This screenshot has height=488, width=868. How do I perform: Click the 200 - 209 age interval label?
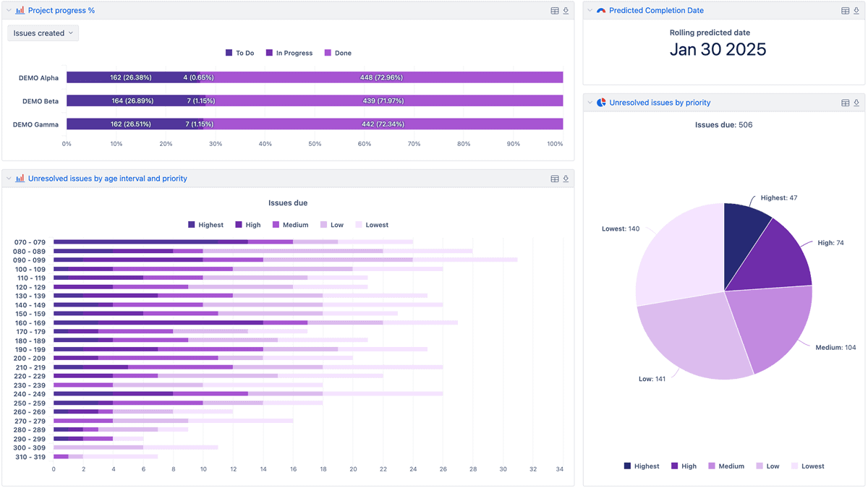tap(30, 359)
